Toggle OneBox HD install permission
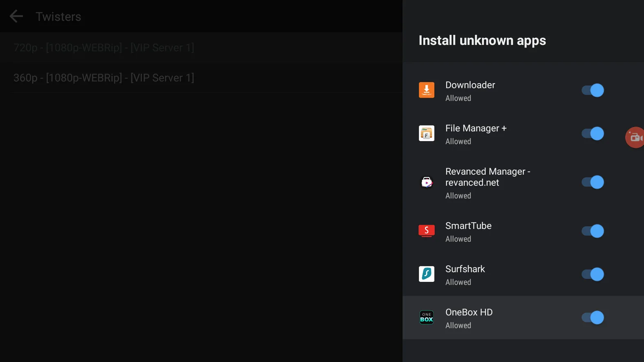 (593, 317)
